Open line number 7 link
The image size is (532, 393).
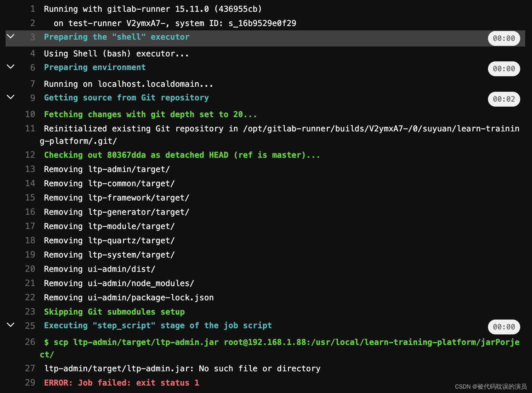point(33,84)
